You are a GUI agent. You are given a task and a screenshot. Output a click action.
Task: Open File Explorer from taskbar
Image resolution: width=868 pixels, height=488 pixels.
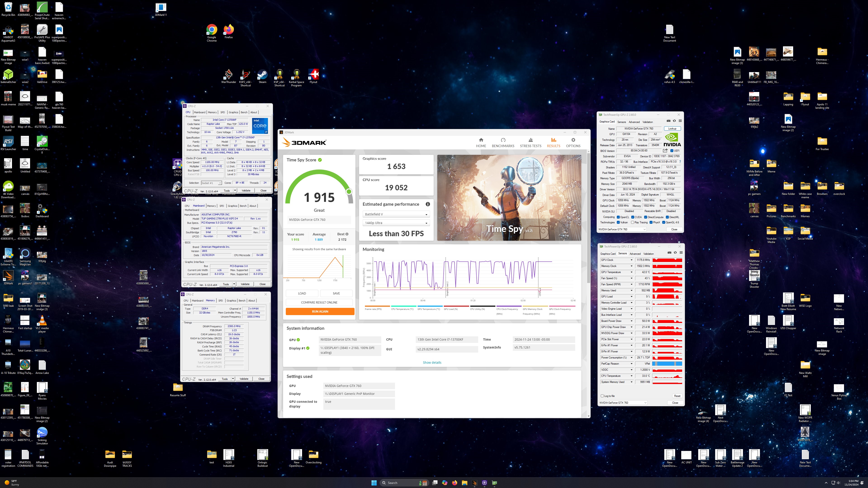(x=465, y=483)
